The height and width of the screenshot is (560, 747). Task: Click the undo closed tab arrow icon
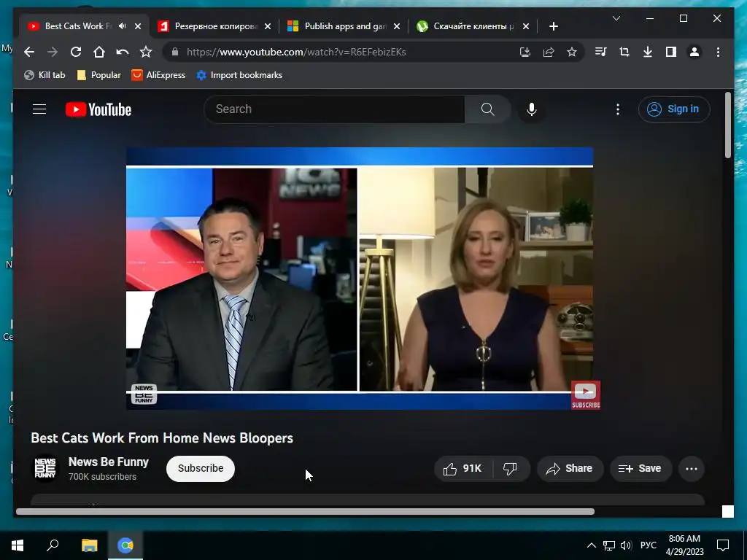[123, 52]
